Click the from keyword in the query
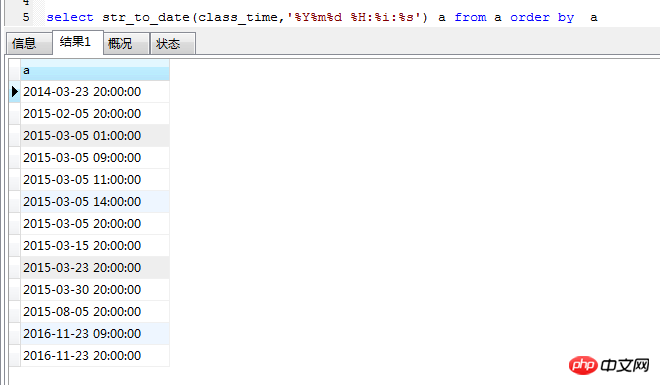660x385 pixels. coord(470,17)
